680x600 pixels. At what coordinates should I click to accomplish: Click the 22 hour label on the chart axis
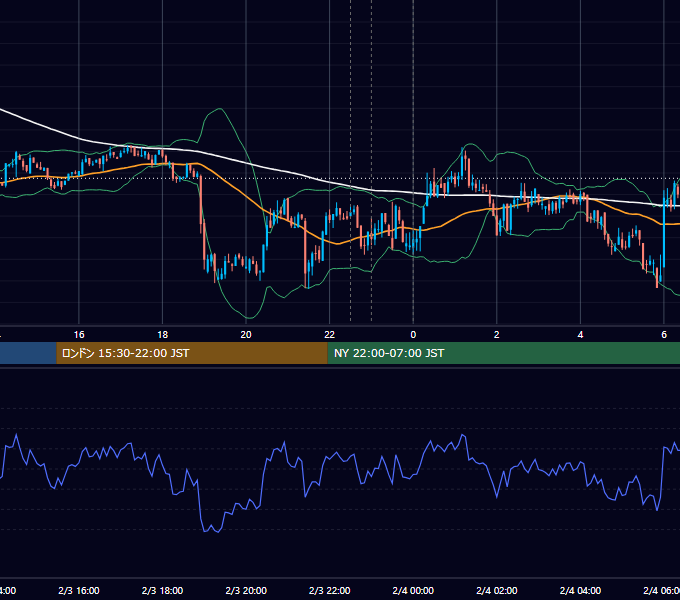[330, 335]
